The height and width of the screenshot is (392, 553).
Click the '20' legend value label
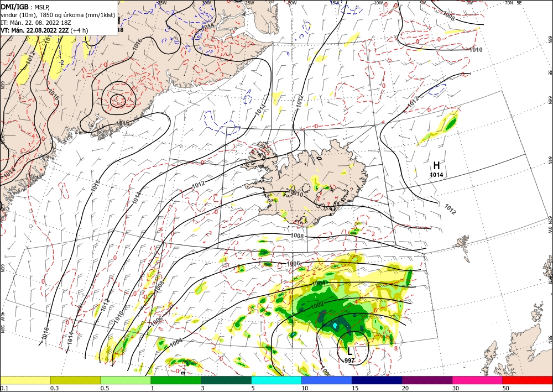(x=405, y=388)
